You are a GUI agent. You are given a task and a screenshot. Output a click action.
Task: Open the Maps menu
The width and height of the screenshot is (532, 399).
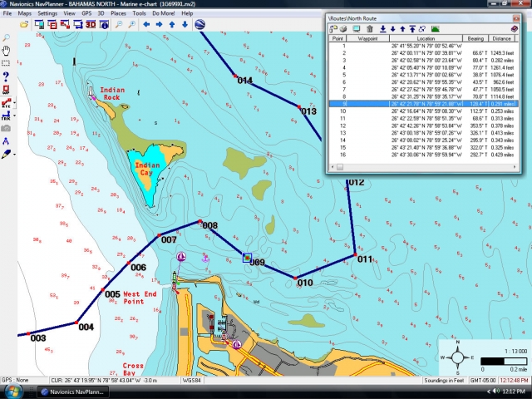click(25, 13)
